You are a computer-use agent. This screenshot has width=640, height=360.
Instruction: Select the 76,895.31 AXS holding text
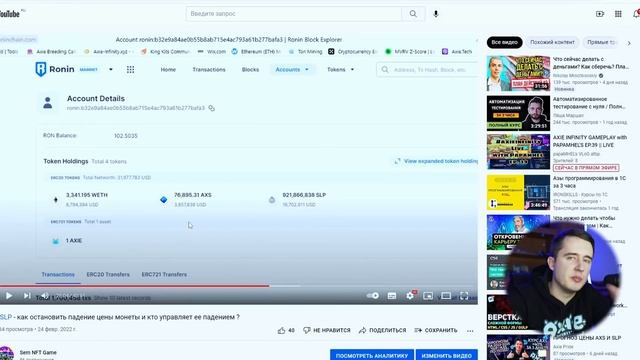pyautogui.click(x=193, y=195)
